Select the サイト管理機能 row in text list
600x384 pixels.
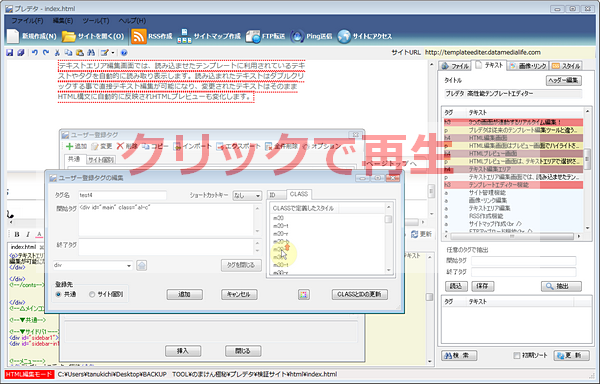(513, 193)
